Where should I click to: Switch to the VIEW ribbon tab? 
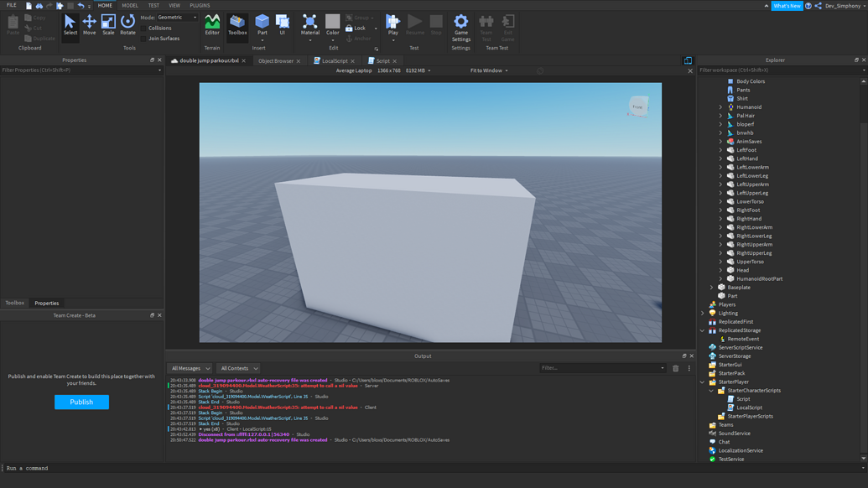tap(174, 6)
